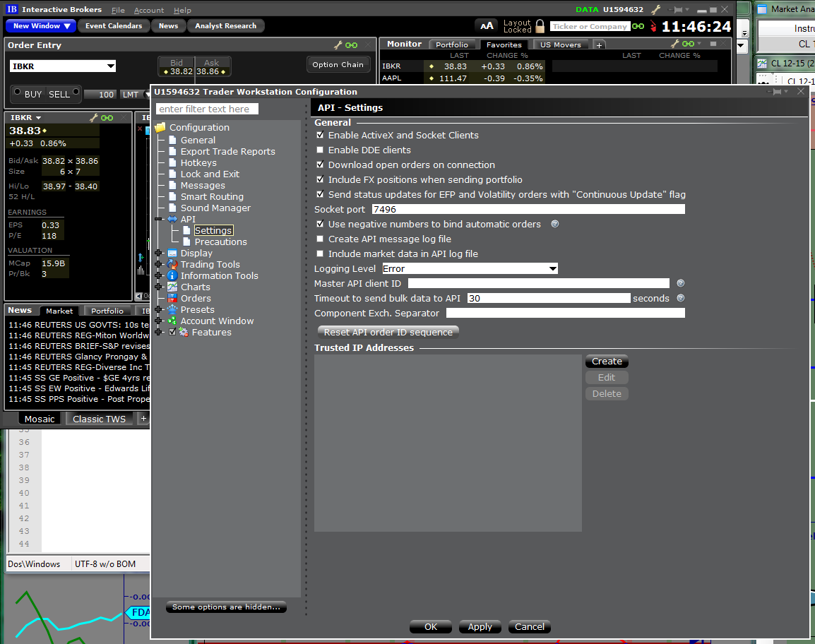Click the AA font size icon

(487, 26)
